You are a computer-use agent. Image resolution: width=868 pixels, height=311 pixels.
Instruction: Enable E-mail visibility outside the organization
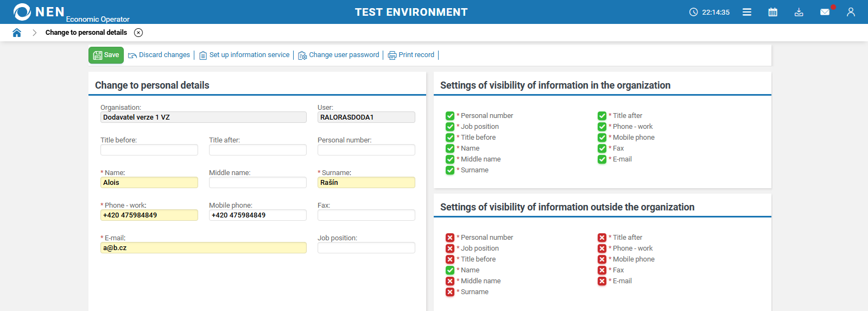[x=602, y=281]
